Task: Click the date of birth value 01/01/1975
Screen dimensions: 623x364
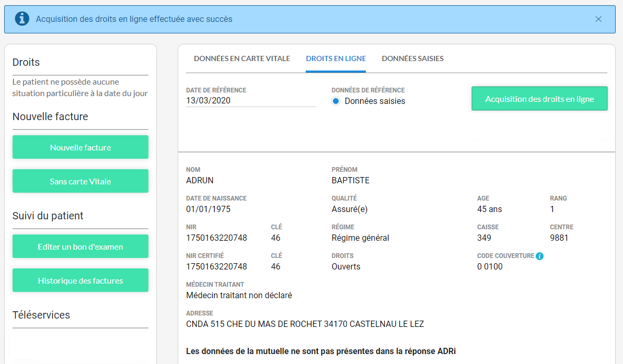Action: click(x=208, y=209)
